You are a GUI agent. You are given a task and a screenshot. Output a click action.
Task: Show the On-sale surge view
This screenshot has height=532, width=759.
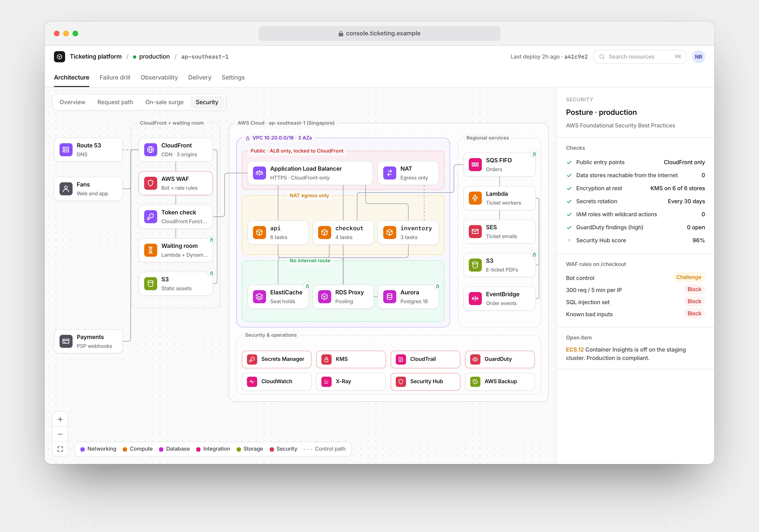164,102
